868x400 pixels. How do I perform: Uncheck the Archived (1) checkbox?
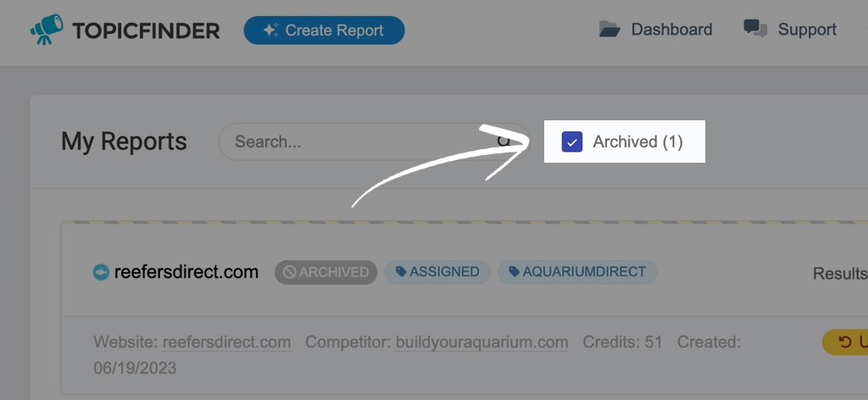(x=572, y=142)
